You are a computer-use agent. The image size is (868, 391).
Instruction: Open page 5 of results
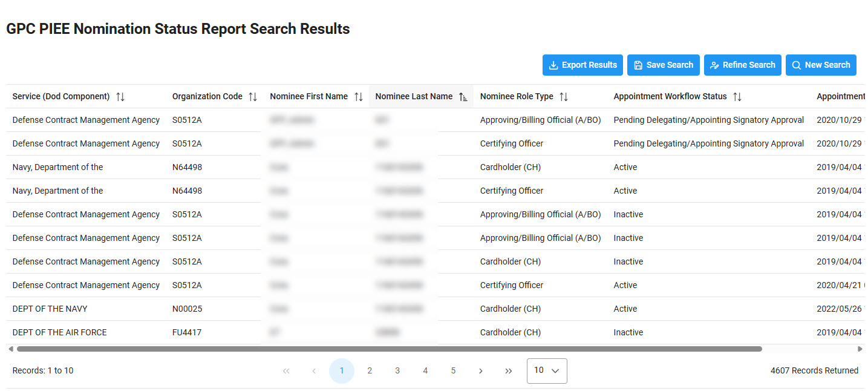click(x=453, y=370)
